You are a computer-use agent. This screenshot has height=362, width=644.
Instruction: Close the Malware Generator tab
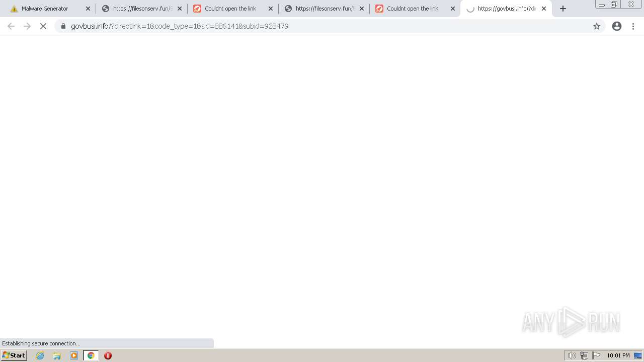[88, 9]
